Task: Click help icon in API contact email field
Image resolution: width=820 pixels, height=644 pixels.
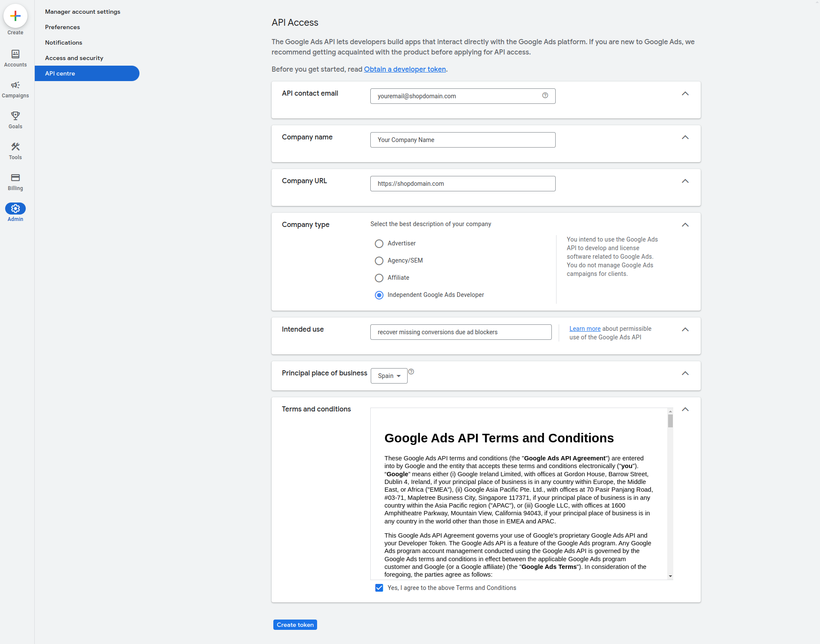Action: tap(545, 96)
